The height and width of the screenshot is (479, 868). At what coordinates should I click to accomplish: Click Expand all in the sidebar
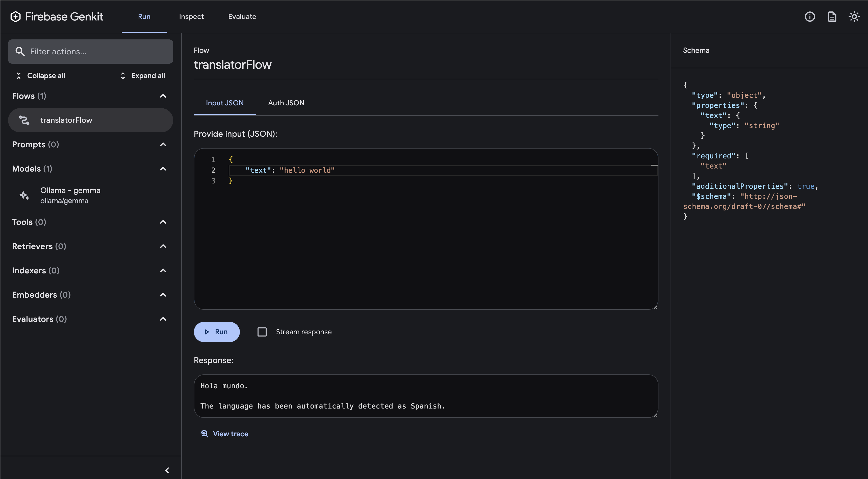click(x=143, y=76)
